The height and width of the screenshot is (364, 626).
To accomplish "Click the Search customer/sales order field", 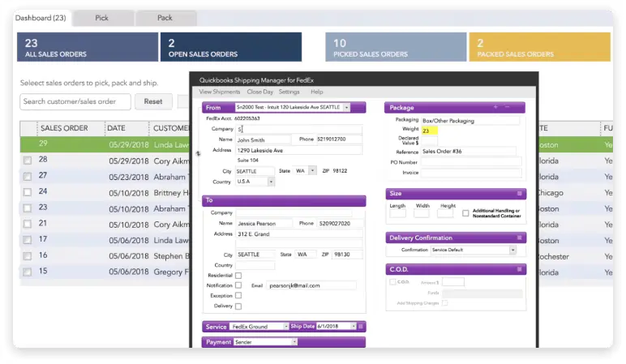I will pos(75,102).
